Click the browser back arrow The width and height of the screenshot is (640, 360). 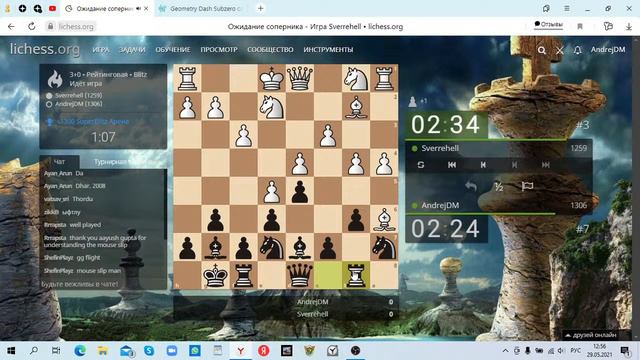(11, 27)
